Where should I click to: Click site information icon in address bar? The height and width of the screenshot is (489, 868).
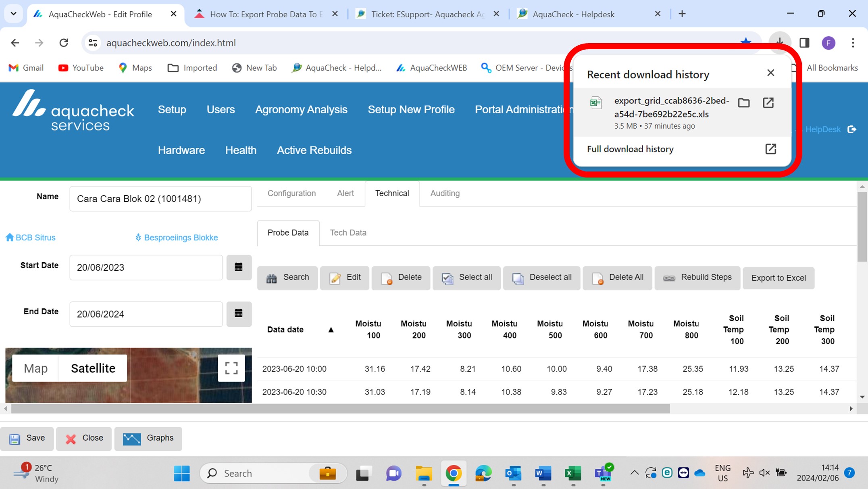93,43
